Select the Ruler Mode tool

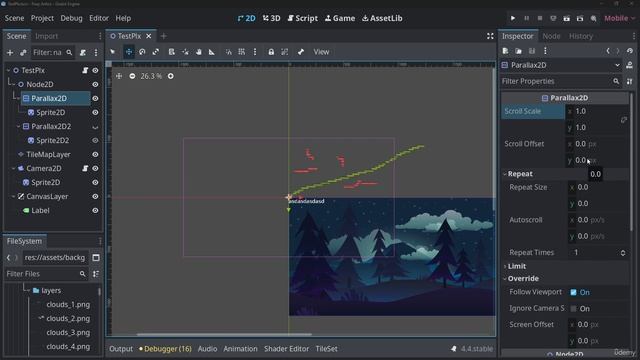pos(211,52)
